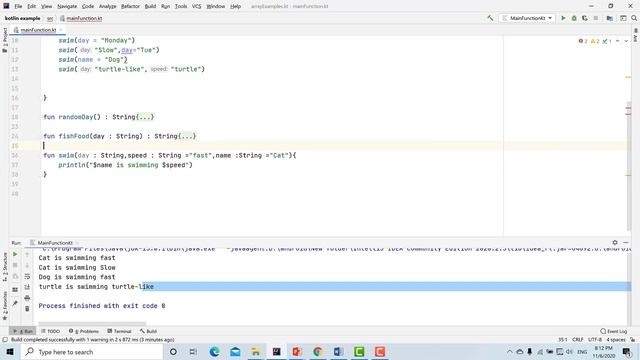Stop process in Run panel sidebar
The width and height of the screenshot is (640, 360).
click(15, 265)
